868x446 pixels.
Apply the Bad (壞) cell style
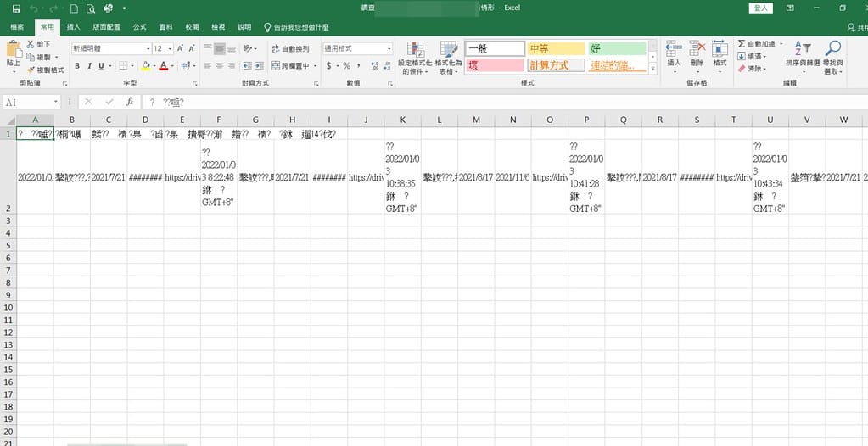(495, 65)
